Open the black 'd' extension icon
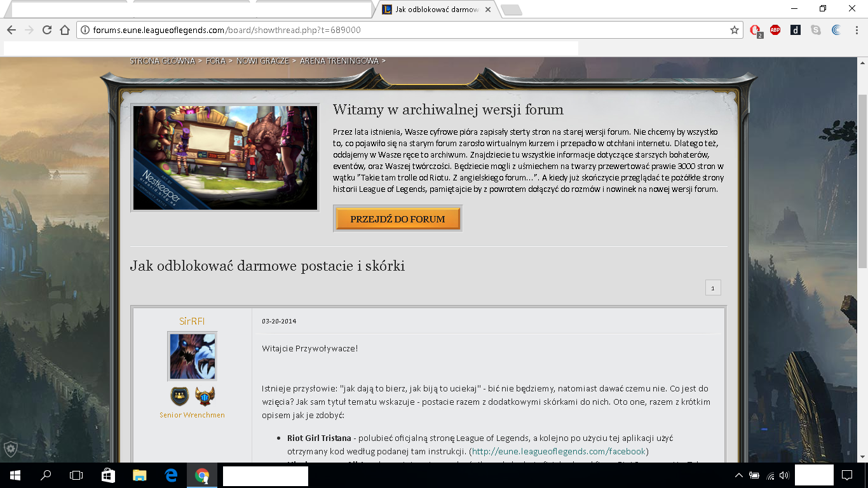The width and height of the screenshot is (868, 488). (x=796, y=30)
